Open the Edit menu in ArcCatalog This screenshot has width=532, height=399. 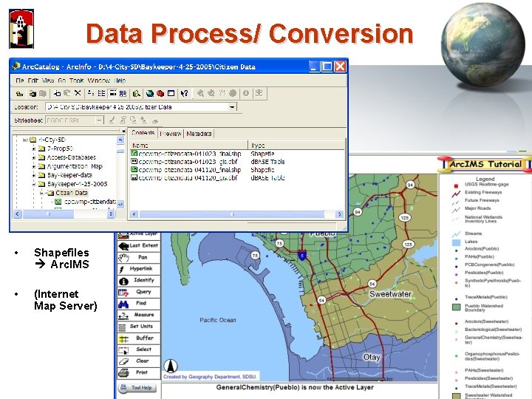(x=33, y=81)
